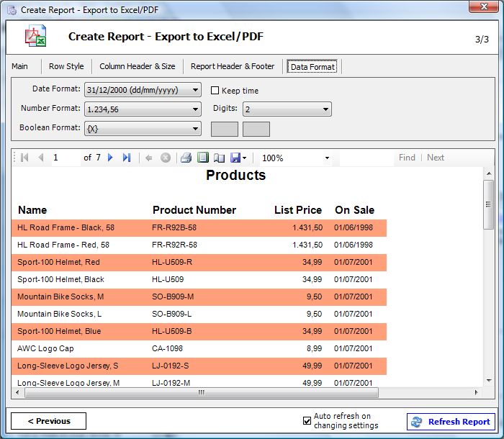Jump to last page of report
The width and height of the screenshot is (504, 439).
(127, 158)
